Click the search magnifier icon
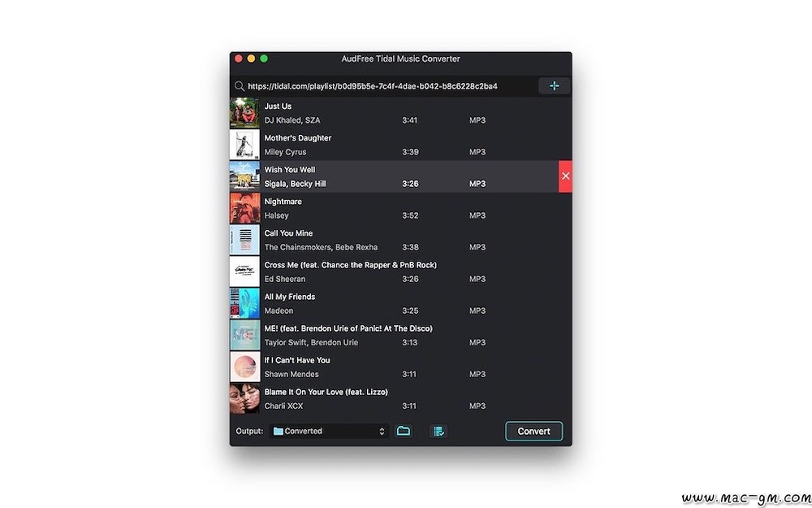Screen dimensions: 812x508 point(240,86)
